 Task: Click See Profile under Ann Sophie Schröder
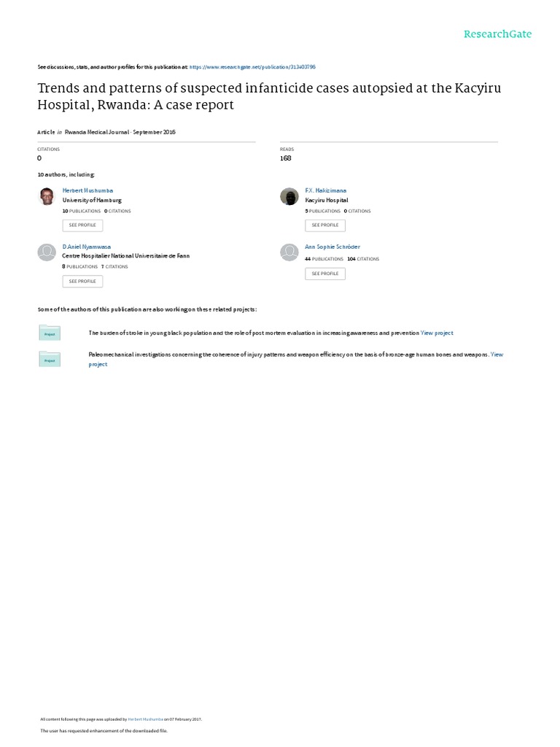coord(325,274)
